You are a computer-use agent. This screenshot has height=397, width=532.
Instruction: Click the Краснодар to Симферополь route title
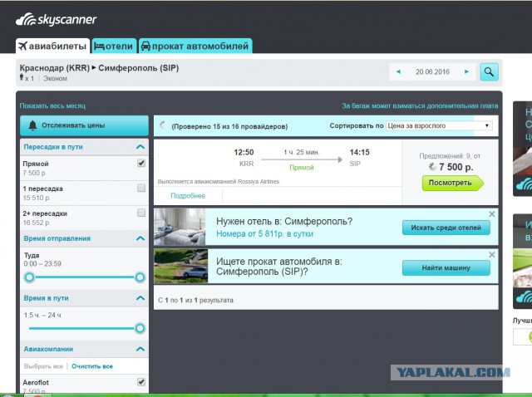point(99,68)
